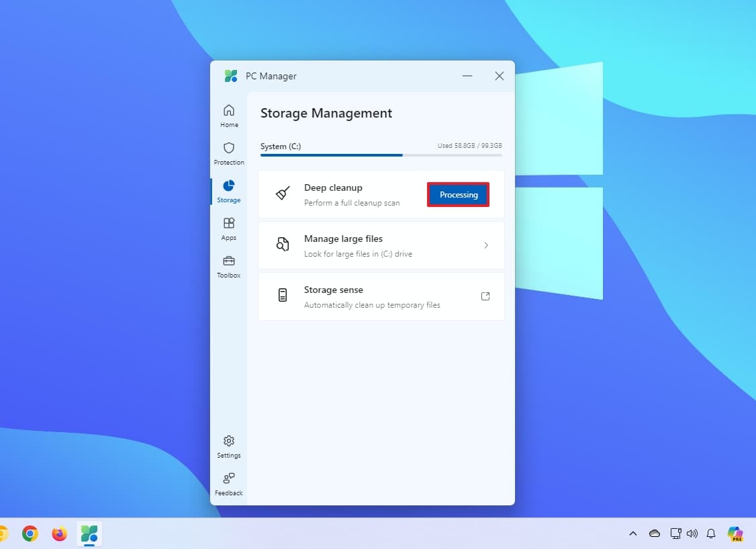Click the Deep cleanup broom icon
This screenshot has height=549, width=756.
282,194
